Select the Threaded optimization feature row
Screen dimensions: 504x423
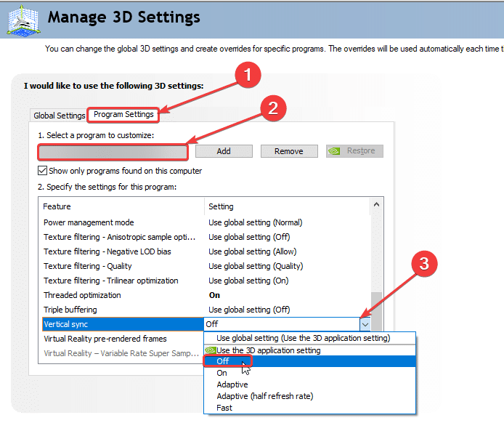click(82, 295)
